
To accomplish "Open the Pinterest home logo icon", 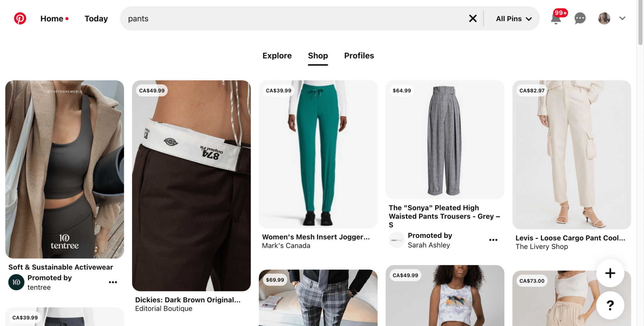I will pos(20,18).
